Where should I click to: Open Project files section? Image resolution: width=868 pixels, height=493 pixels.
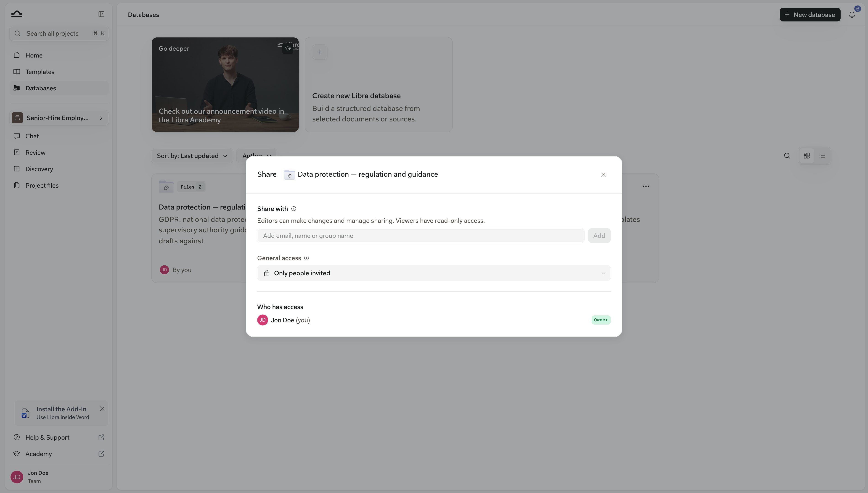click(59, 185)
